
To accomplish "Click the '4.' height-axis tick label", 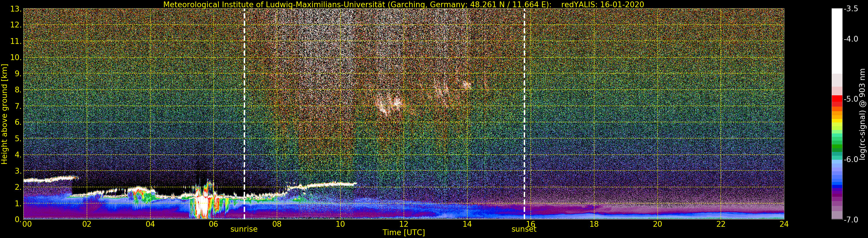I will (x=18, y=155).
